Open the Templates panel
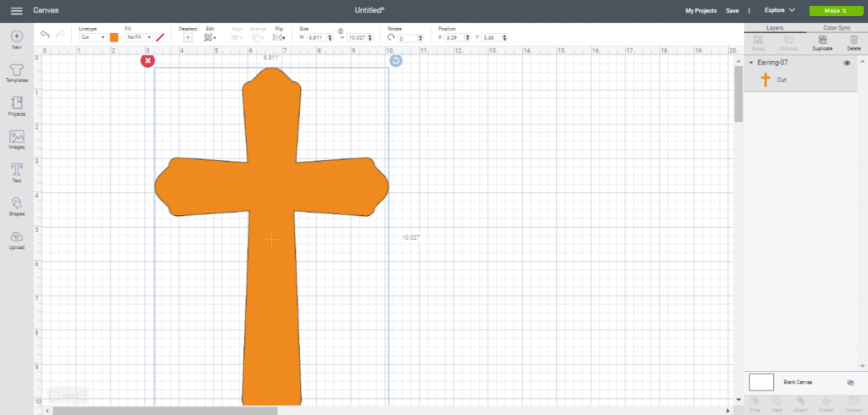Viewport: 868px width, 415px height. tap(17, 73)
